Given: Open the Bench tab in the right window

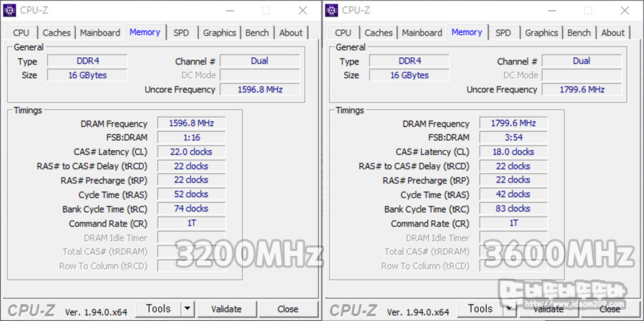Looking at the screenshot, I should tap(579, 33).
